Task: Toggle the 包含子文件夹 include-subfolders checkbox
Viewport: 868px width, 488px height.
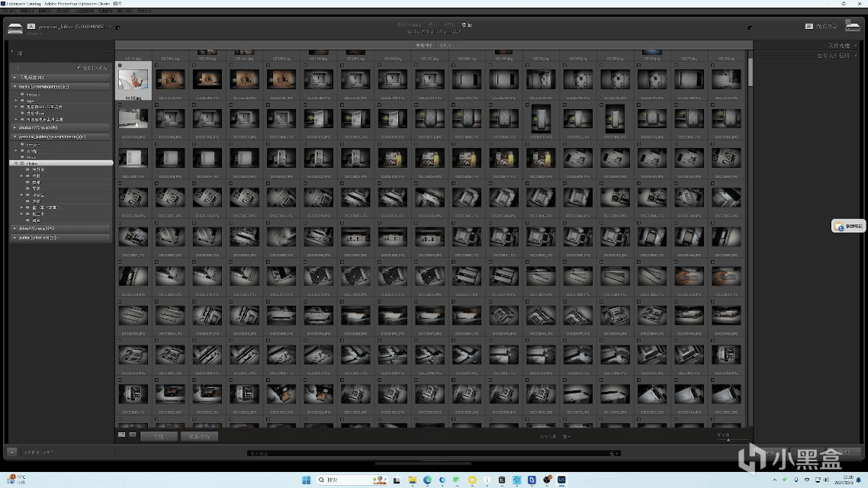Action: 79,68
